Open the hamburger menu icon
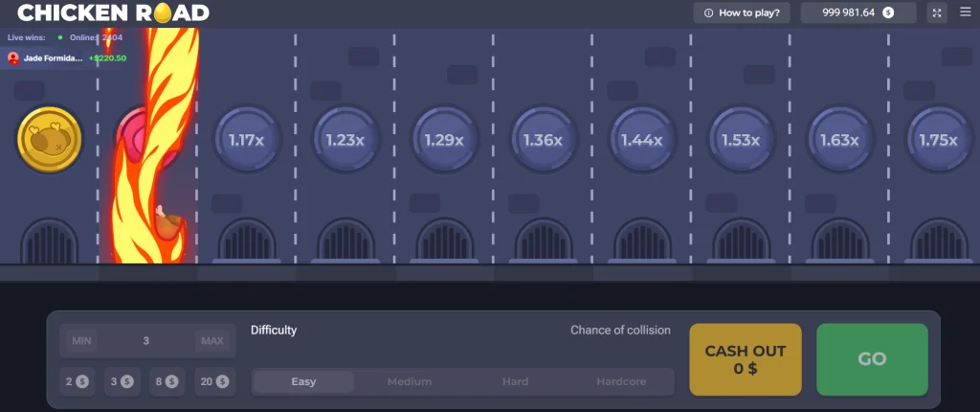This screenshot has width=980, height=412. pyautogui.click(x=965, y=11)
